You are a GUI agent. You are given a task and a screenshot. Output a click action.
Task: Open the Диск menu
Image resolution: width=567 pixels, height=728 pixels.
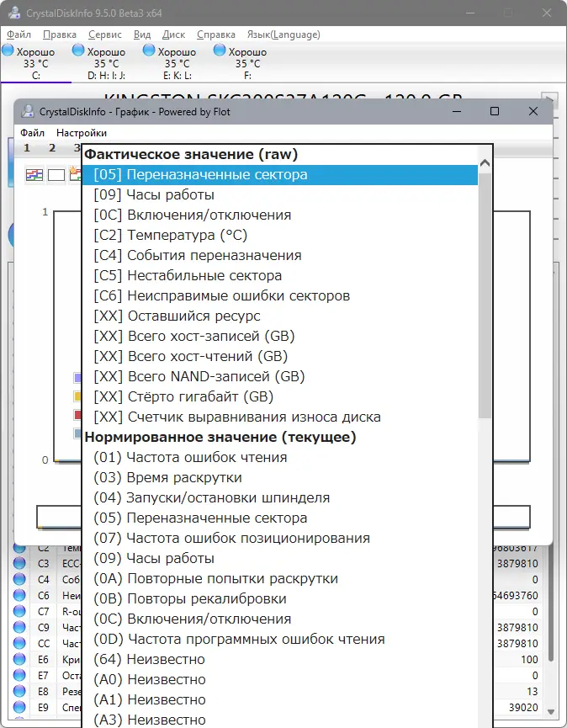click(173, 35)
